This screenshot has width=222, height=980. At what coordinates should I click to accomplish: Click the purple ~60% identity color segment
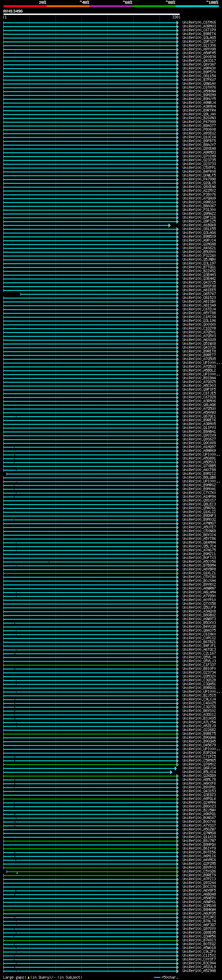coord(111,6)
